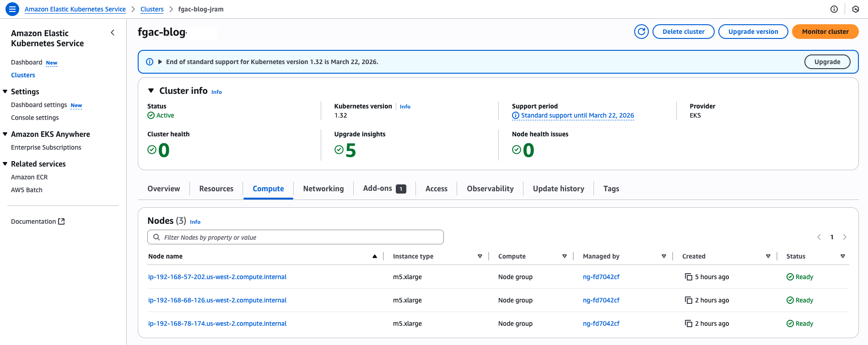Open the hamburger navigation menu
The height and width of the screenshot is (345, 868).
(12, 9)
